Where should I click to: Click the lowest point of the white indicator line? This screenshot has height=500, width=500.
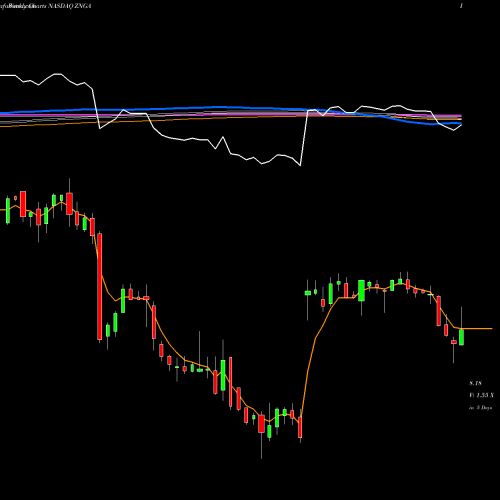pyautogui.click(x=300, y=165)
